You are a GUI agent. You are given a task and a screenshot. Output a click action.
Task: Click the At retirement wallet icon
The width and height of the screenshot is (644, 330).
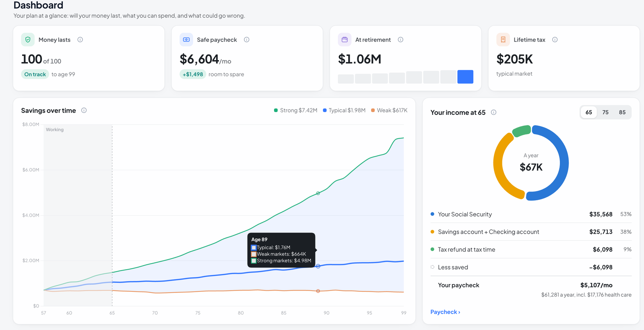pyautogui.click(x=345, y=39)
